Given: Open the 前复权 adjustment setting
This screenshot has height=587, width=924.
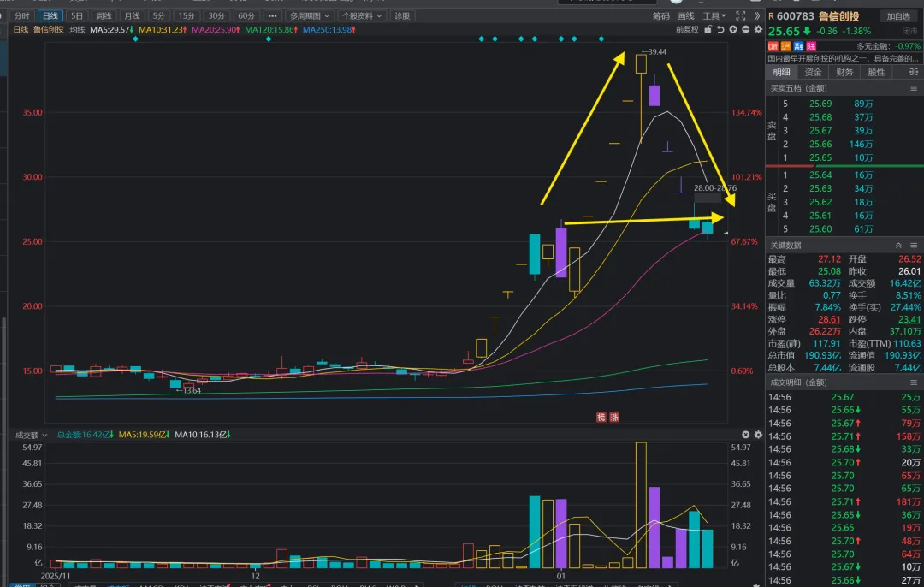Looking at the screenshot, I should click(x=687, y=29).
